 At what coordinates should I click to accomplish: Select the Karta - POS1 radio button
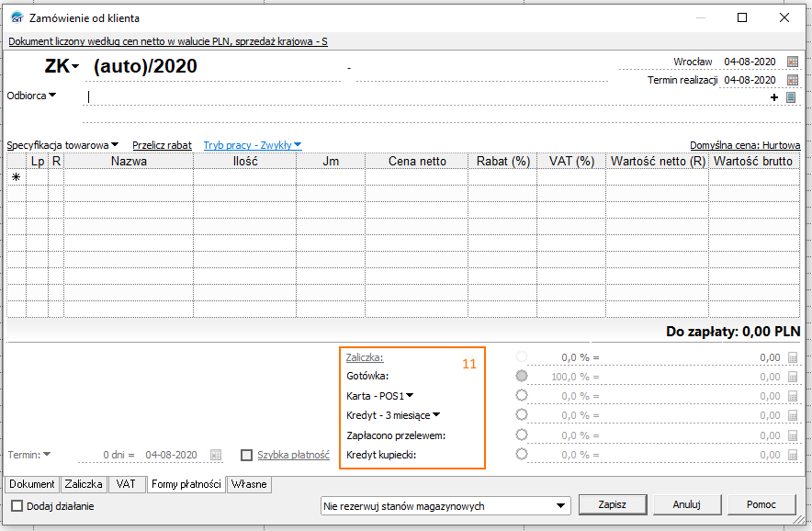pyautogui.click(x=522, y=395)
